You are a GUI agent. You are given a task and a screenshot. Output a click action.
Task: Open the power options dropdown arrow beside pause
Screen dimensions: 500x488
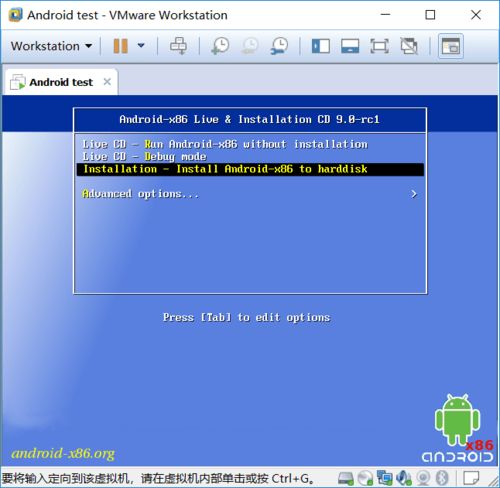coord(141,45)
